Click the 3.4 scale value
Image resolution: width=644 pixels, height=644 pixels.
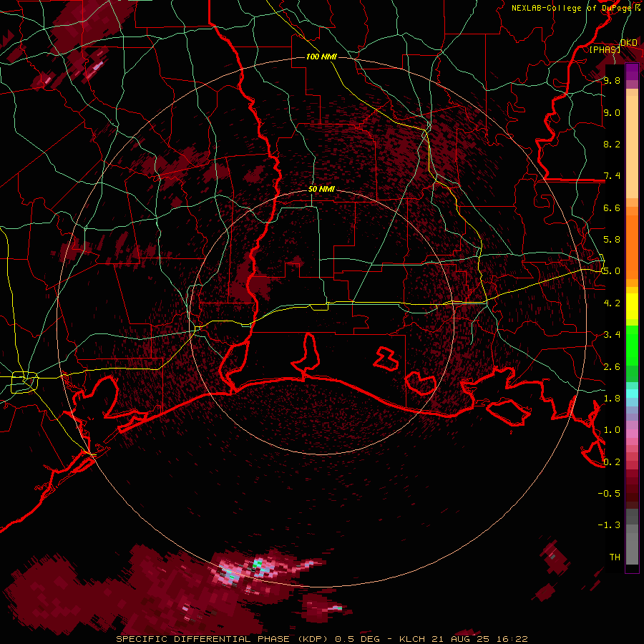pyautogui.click(x=612, y=335)
